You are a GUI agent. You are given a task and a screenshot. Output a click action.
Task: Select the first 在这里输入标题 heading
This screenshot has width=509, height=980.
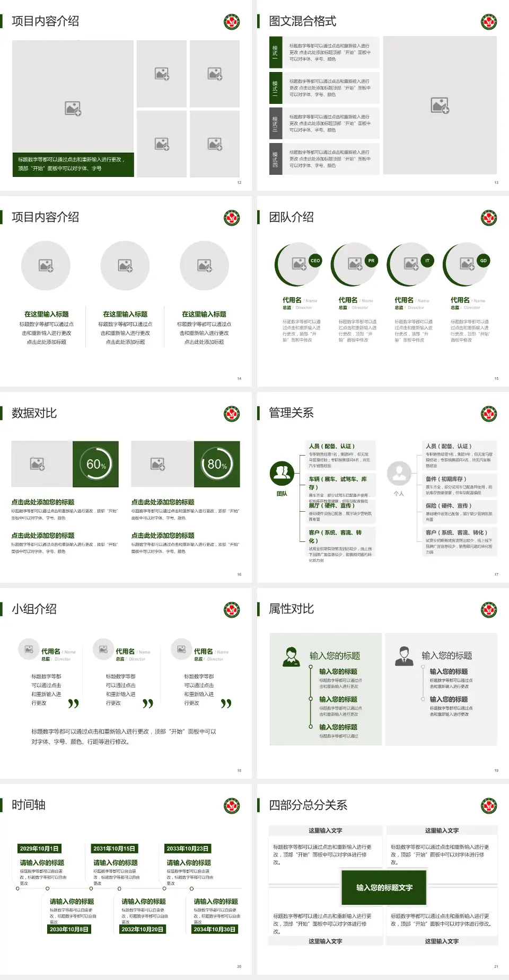(x=47, y=314)
